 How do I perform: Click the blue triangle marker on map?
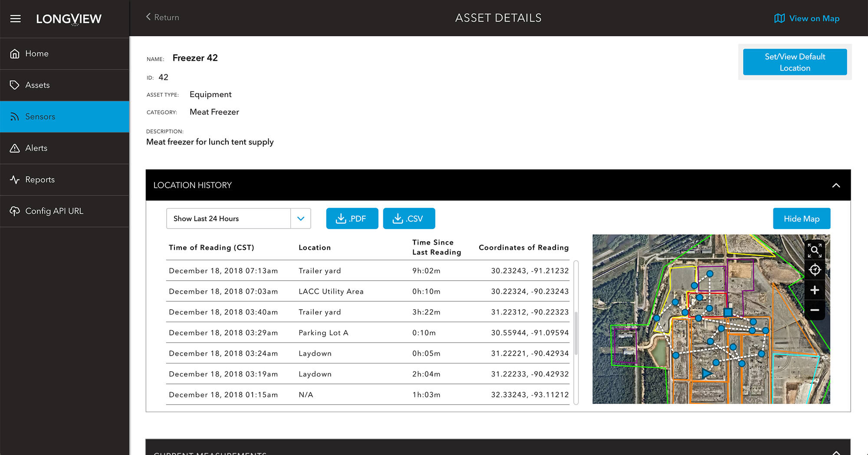click(x=707, y=373)
